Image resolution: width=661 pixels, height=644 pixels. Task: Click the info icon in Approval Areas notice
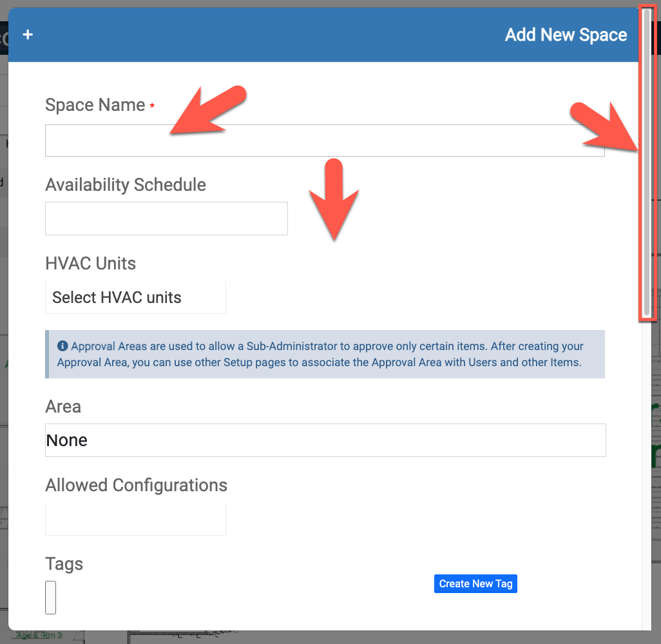click(x=62, y=346)
